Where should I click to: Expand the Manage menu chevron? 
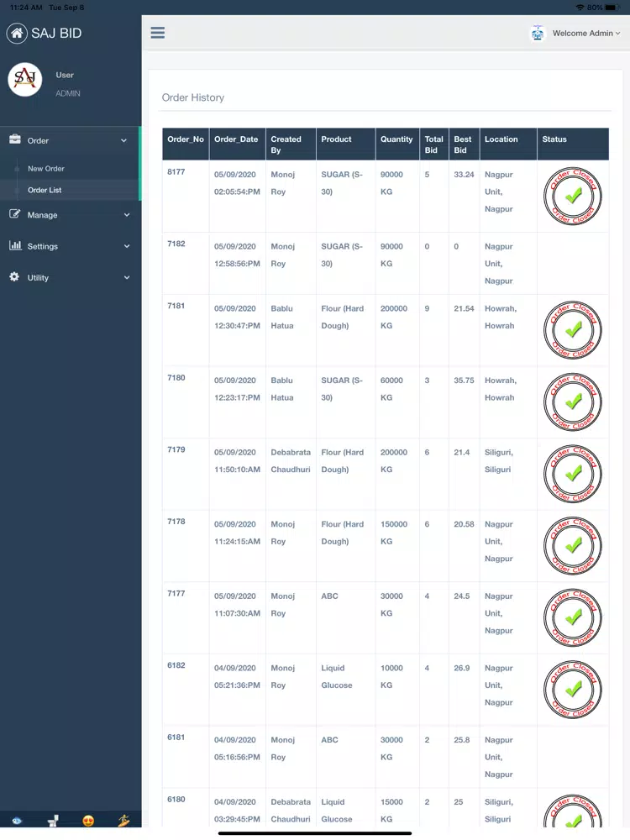127,215
